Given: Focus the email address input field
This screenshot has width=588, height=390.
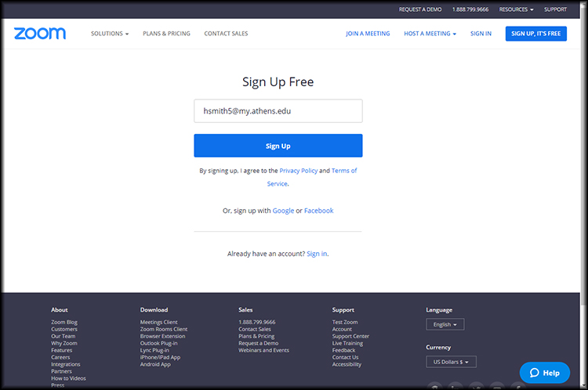Looking at the screenshot, I should click(278, 111).
